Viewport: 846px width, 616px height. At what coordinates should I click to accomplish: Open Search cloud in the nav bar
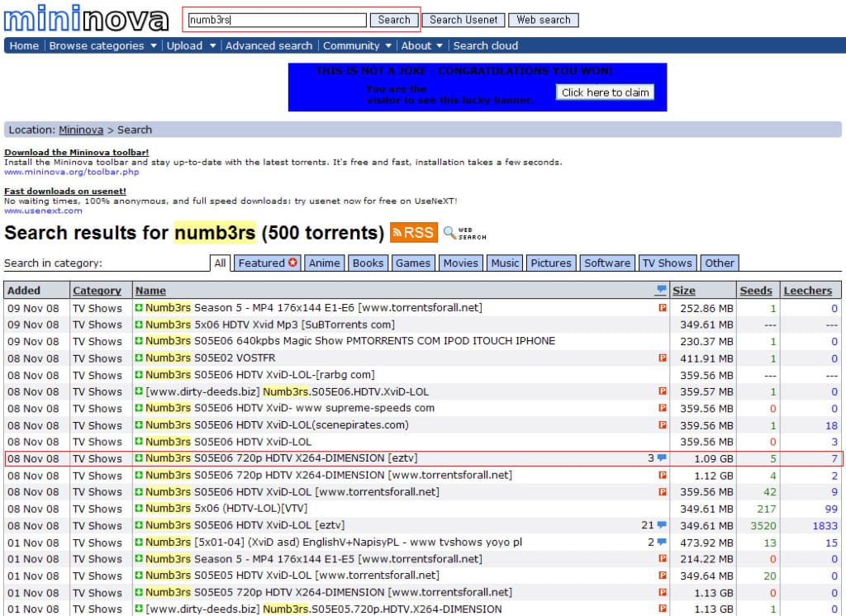[486, 46]
